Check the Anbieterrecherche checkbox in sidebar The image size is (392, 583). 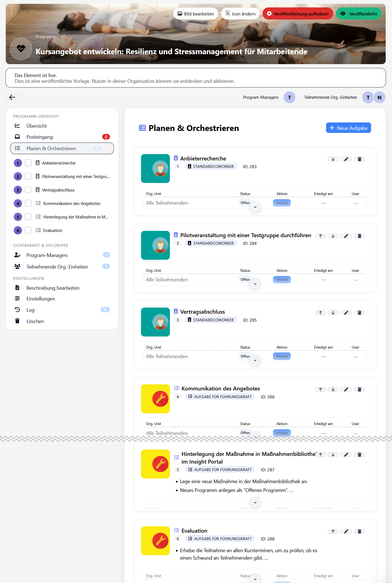click(x=28, y=163)
